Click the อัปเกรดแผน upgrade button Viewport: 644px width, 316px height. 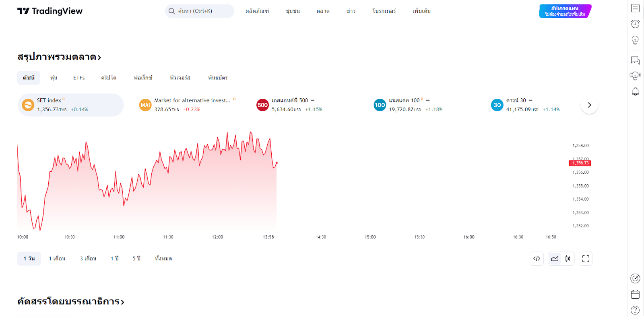tap(565, 11)
